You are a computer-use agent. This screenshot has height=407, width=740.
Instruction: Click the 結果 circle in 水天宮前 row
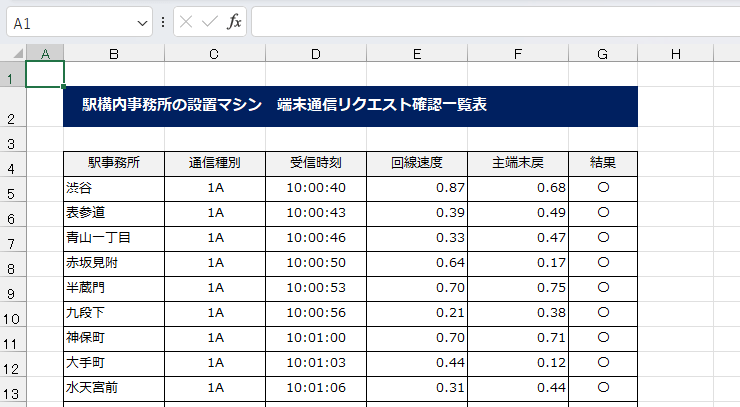click(603, 389)
